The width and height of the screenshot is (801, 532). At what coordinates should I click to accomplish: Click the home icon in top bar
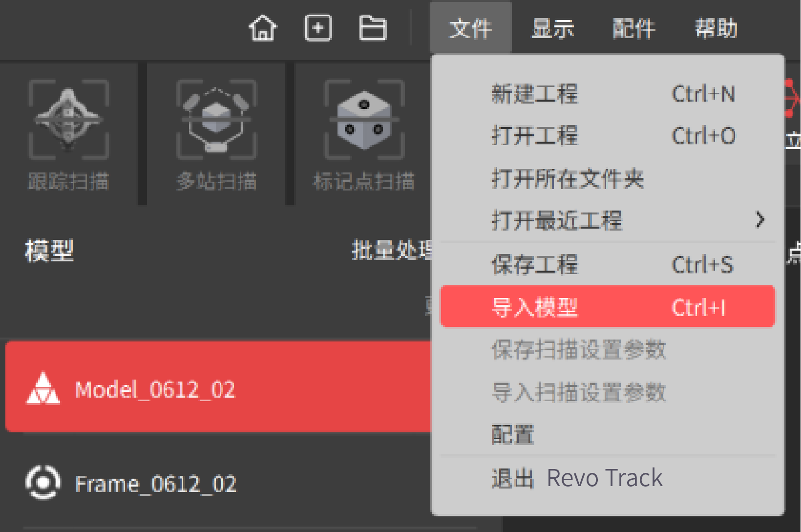pos(263,28)
